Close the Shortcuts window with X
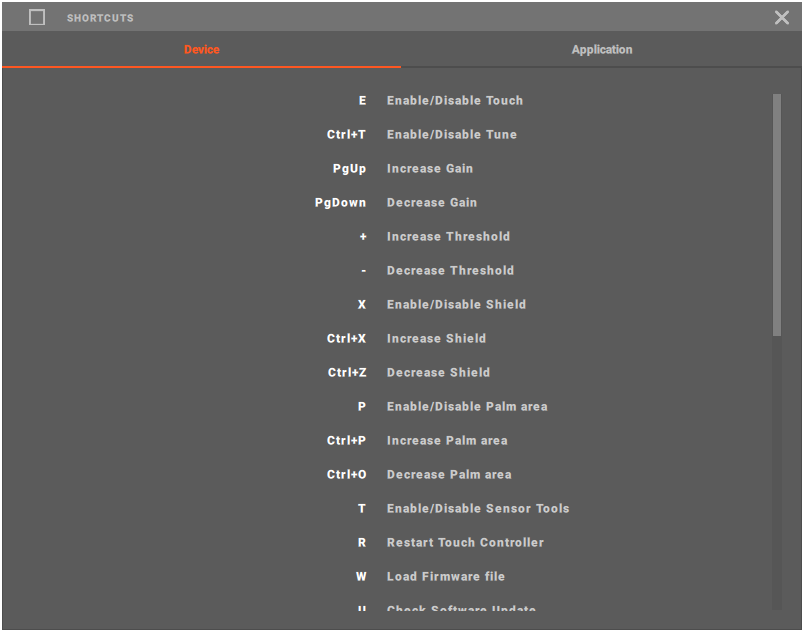 pos(782,17)
